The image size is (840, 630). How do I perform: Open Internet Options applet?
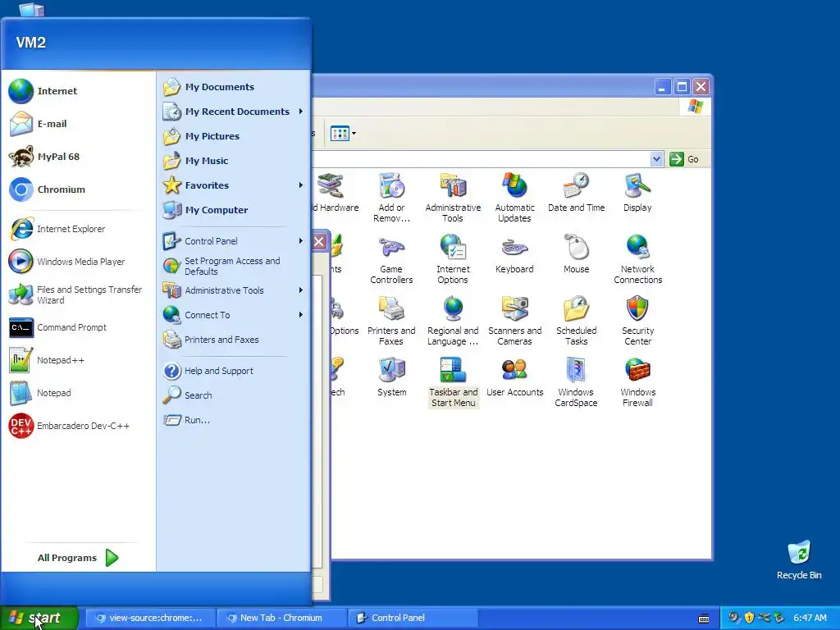(453, 258)
